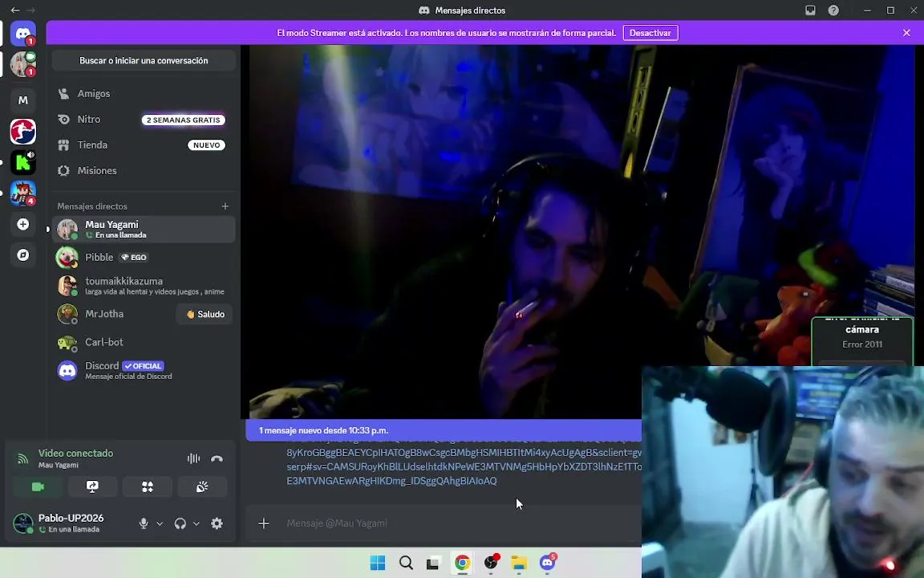The image size is (924, 578).
Task: Open the inbox icon in title bar
Action: [810, 10]
